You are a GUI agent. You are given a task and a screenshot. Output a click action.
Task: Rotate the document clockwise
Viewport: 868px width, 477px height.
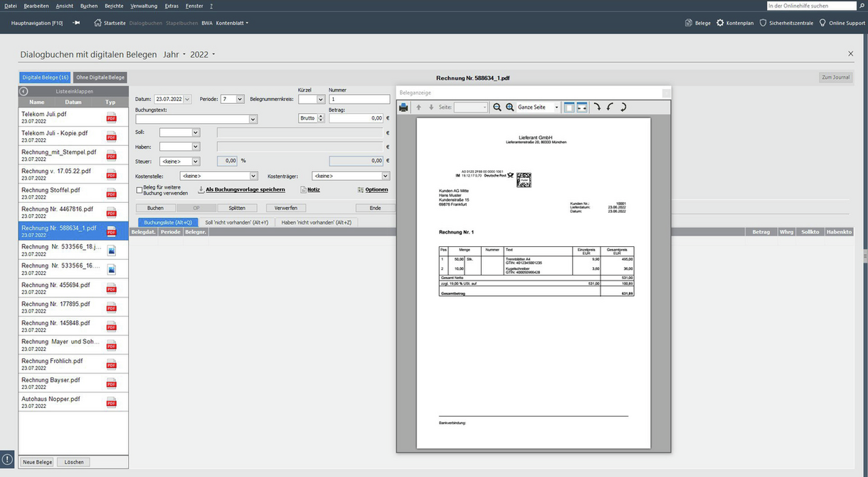pyautogui.click(x=597, y=108)
